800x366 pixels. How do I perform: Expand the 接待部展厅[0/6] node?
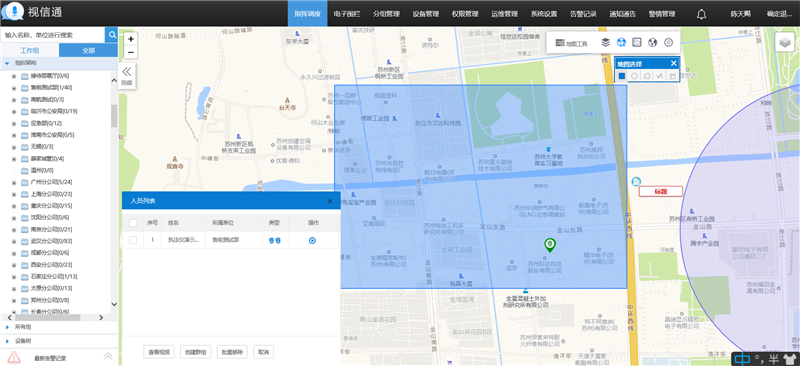coord(14,76)
